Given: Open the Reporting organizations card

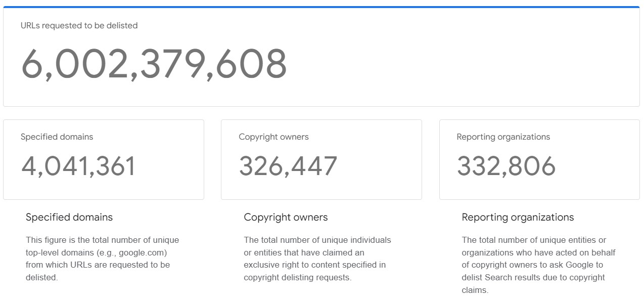Looking at the screenshot, I should (539, 159).
